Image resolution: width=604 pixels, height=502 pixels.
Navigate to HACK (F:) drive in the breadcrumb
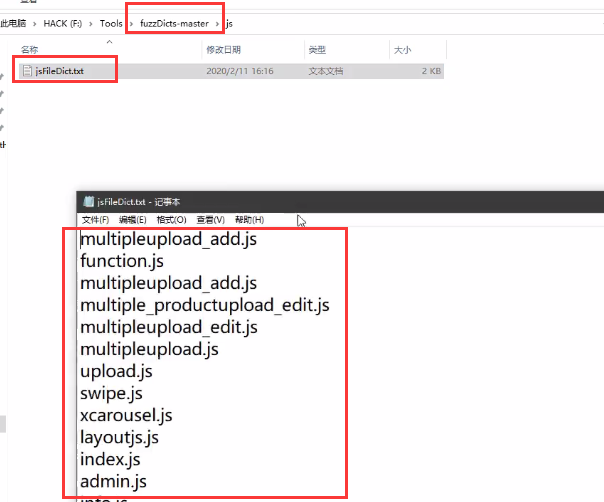coord(64,23)
